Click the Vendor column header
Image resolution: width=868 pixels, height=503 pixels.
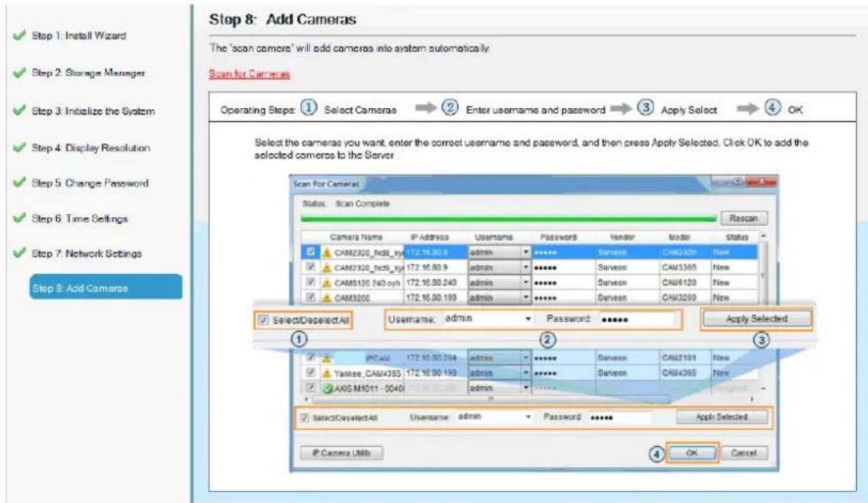pos(621,237)
